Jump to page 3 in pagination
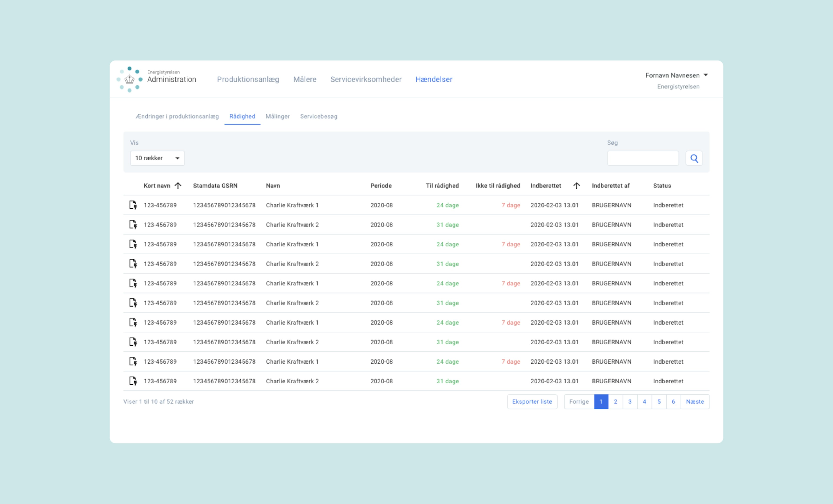Screen dimensions: 833x504 click(x=630, y=402)
